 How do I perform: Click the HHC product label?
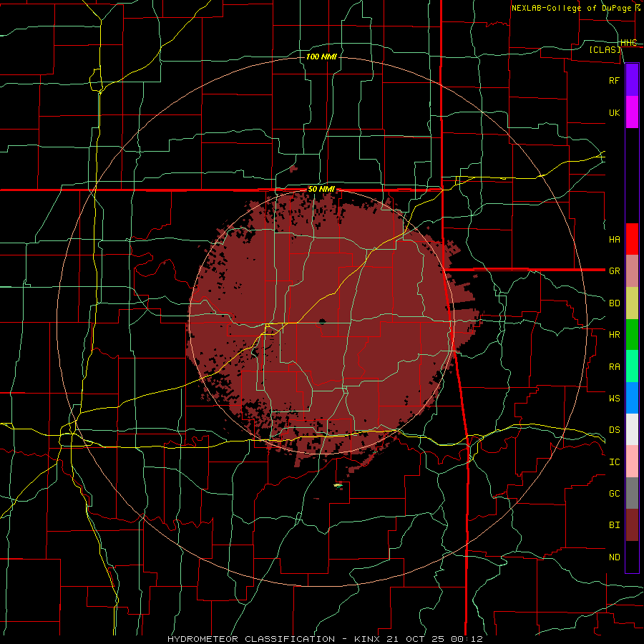628,43
